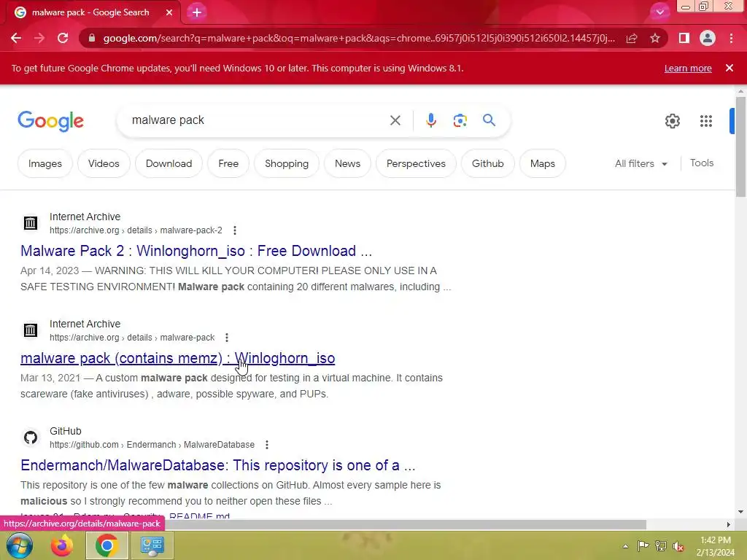Open Chrome side panel
Image resolution: width=747 pixels, height=560 pixels.
[684, 38]
